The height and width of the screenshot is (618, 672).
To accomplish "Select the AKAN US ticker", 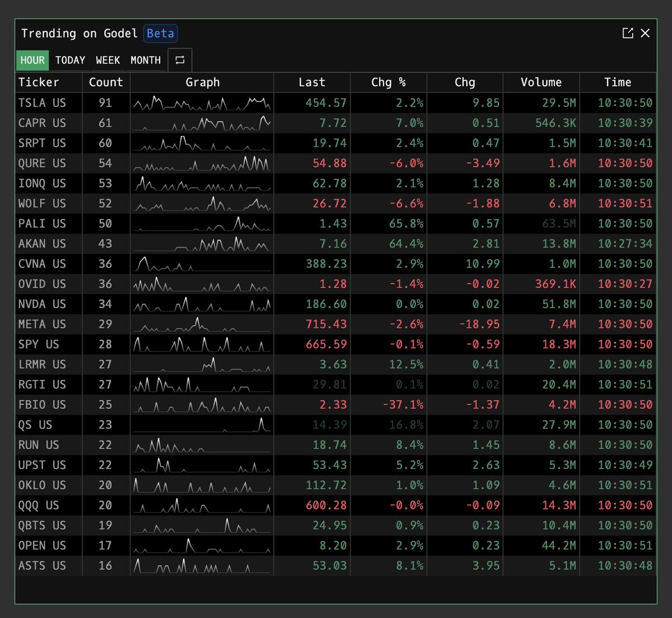I will coord(42,244).
